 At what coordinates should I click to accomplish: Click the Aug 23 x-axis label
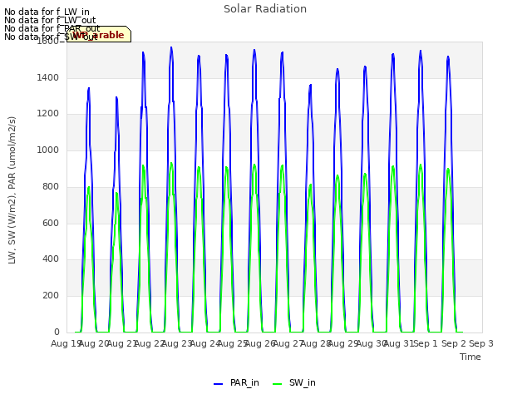coord(177,343)
